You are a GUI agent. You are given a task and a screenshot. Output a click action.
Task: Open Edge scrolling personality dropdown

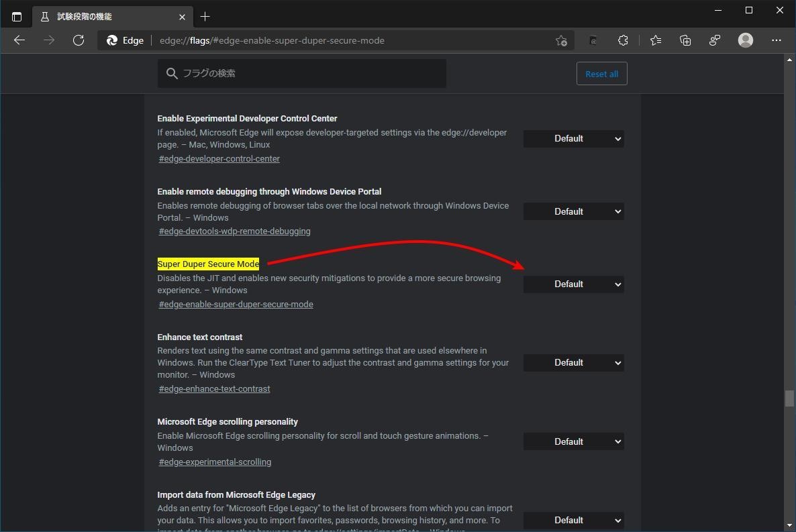point(574,441)
